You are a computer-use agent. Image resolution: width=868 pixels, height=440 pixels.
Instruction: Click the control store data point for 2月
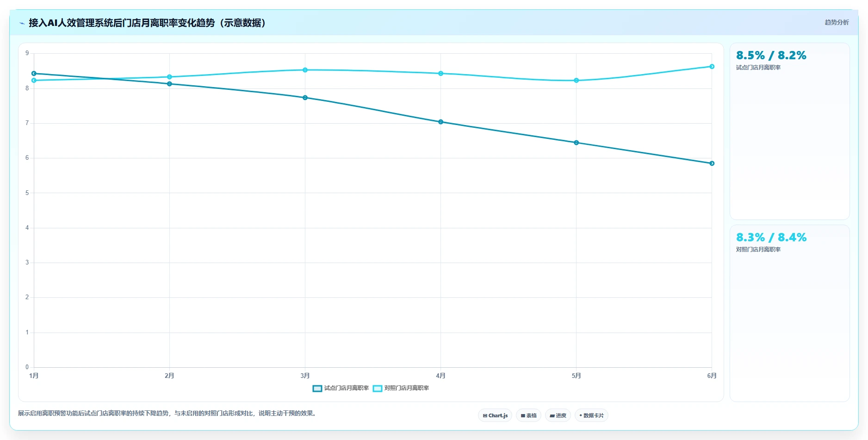coord(169,77)
